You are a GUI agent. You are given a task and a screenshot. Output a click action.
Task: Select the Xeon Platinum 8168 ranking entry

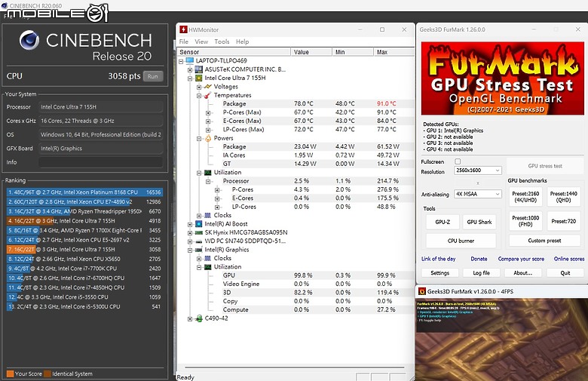[84, 192]
